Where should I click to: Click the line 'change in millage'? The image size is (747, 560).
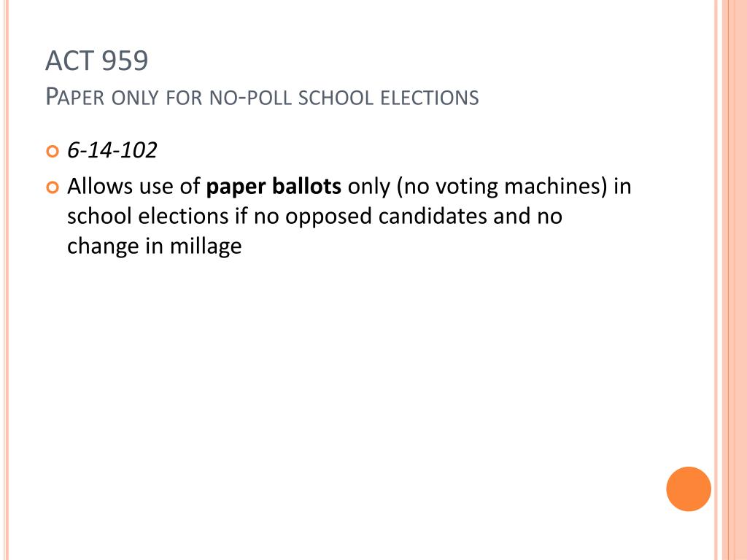click(x=155, y=246)
